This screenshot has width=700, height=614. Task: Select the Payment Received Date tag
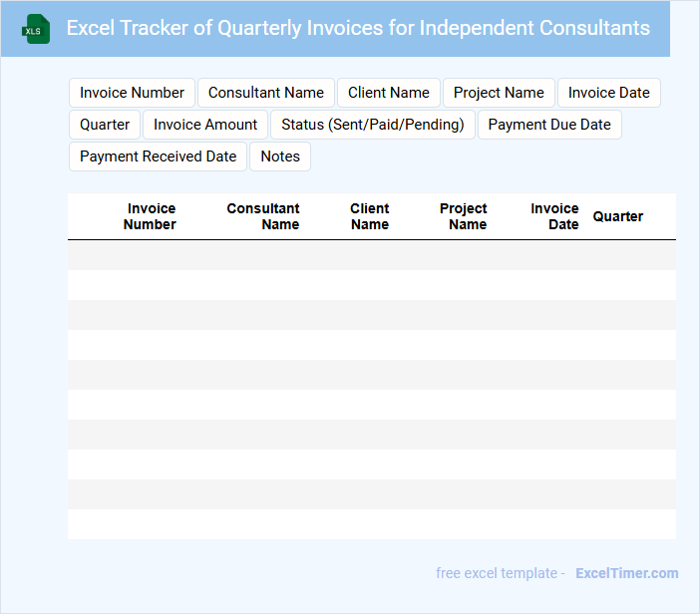tap(158, 156)
